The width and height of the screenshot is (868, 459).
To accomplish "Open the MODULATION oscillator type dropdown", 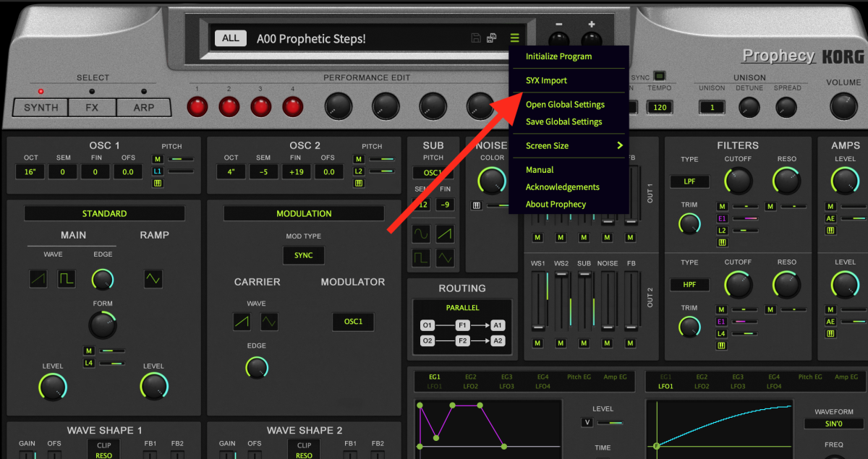I will [304, 213].
